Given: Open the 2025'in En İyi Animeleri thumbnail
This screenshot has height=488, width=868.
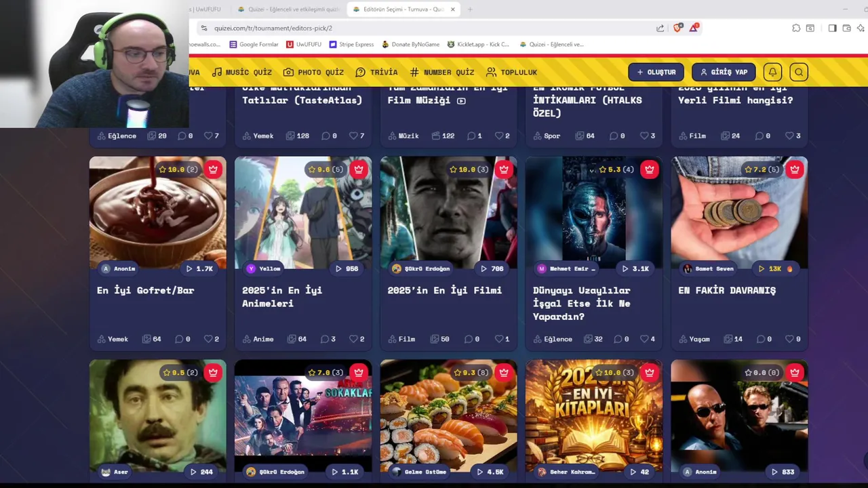Looking at the screenshot, I should point(303,213).
